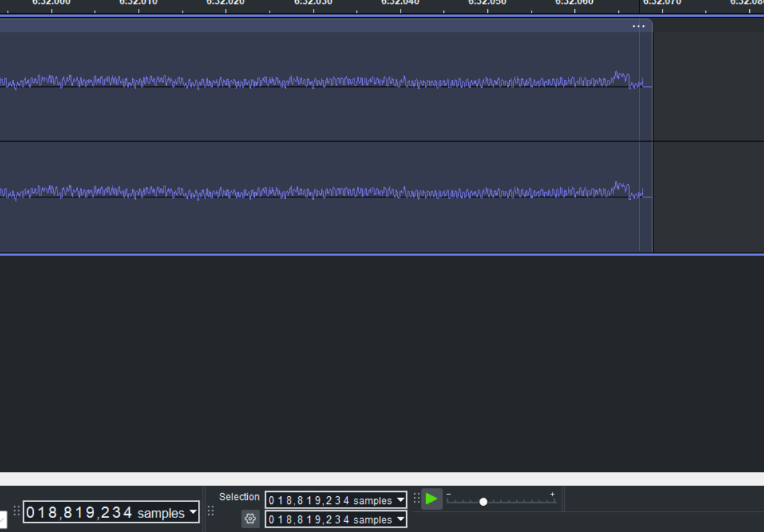Grab the Play-at-Speed toolbar's dotted handle
The width and height of the screenshot is (764, 532).
coord(416,498)
